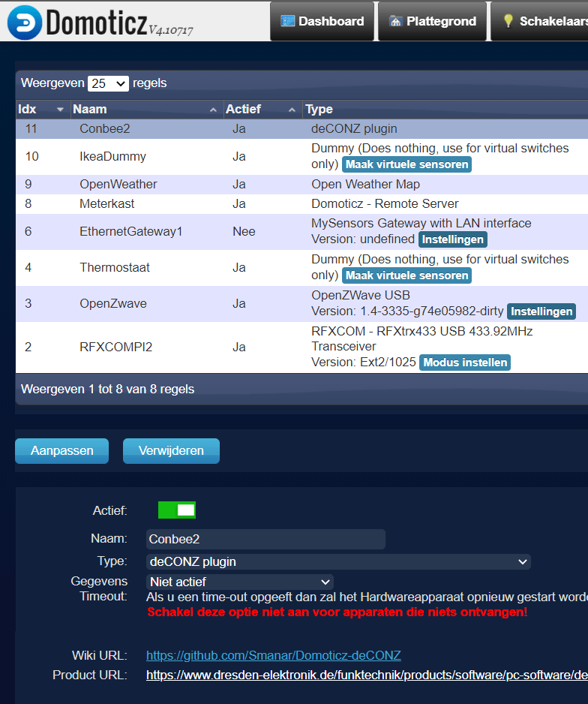This screenshot has width=588, height=704.
Task: Sort table by Actief column
Action: [x=262, y=110]
